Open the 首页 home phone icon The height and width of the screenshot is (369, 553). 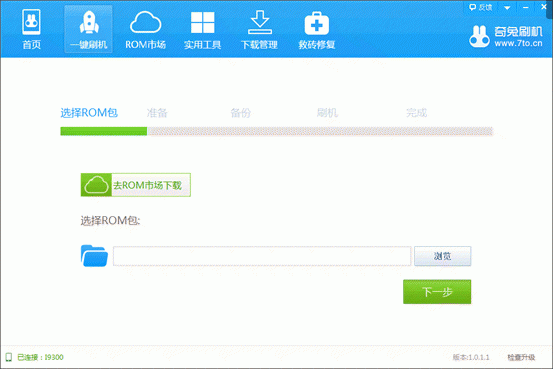coord(31,22)
